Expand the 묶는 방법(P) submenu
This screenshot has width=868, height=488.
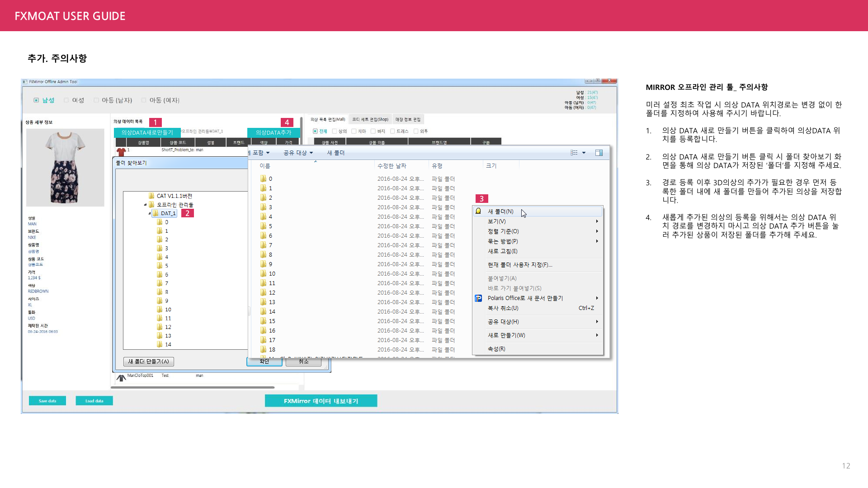(538, 241)
